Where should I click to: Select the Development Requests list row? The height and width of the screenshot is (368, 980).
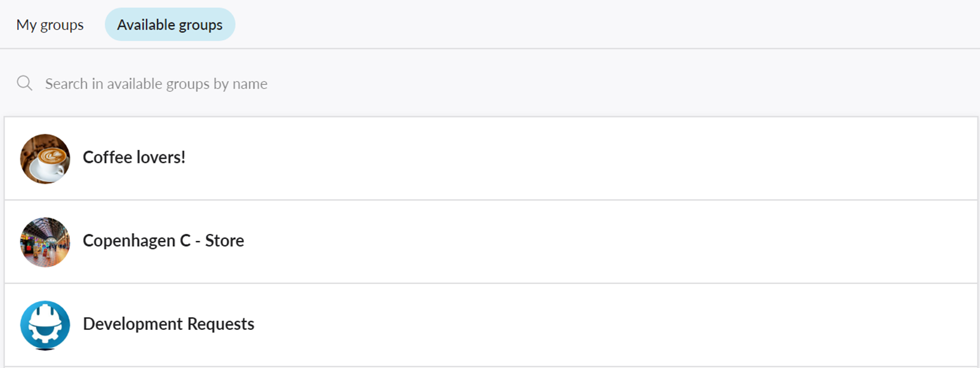pos(491,325)
